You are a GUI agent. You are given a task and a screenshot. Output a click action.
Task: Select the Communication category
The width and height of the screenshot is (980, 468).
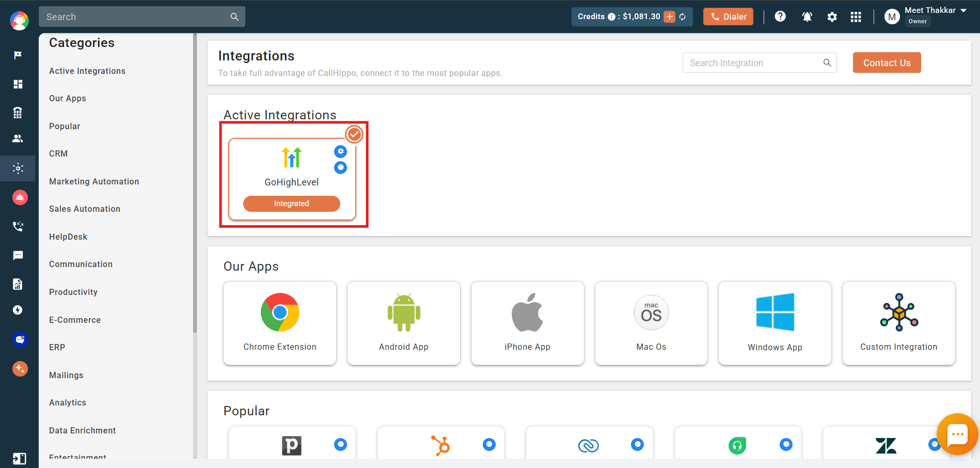pyautogui.click(x=81, y=264)
